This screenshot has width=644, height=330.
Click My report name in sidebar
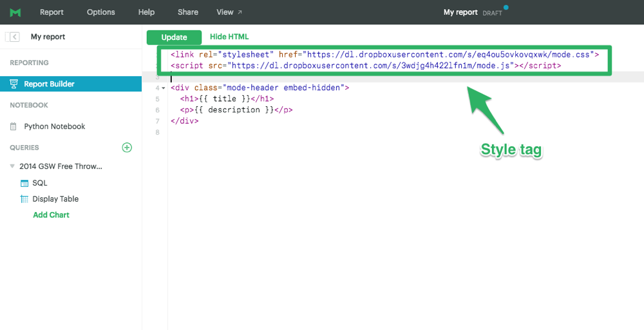[x=48, y=37]
